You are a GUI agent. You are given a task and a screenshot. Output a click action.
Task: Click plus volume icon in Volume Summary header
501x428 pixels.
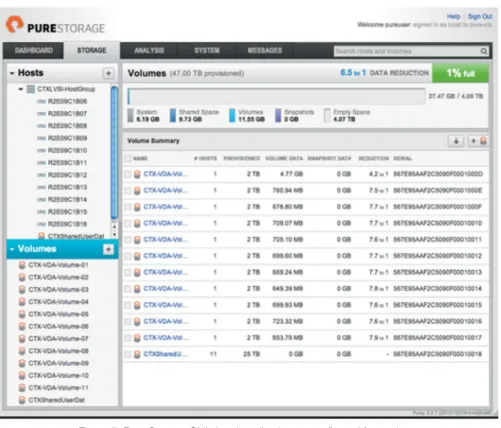tap(478, 141)
